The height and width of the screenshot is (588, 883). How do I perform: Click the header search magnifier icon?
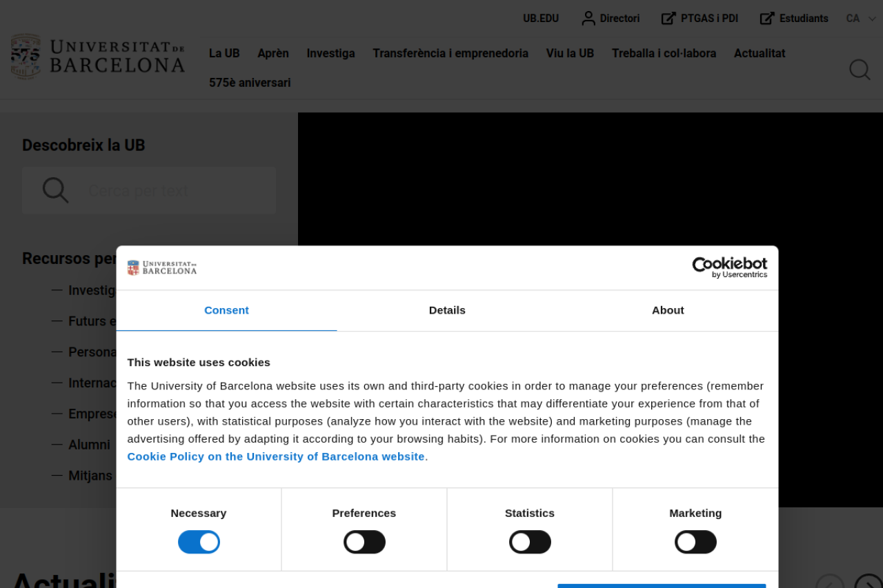point(859,70)
